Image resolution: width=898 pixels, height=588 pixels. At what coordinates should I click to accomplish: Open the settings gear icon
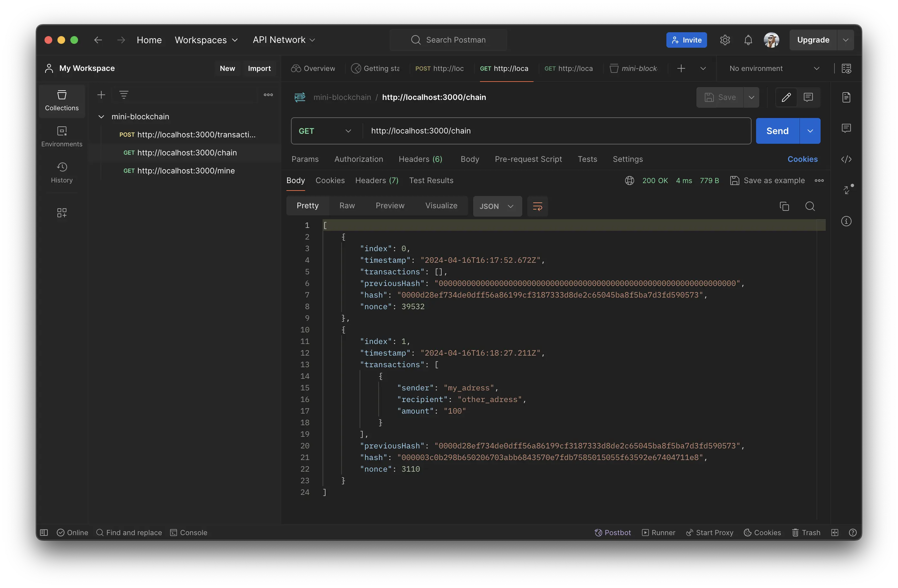point(725,40)
